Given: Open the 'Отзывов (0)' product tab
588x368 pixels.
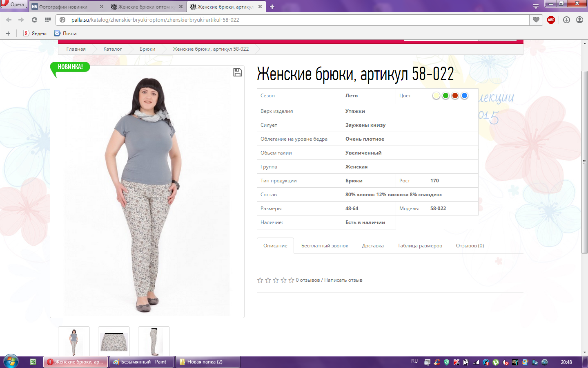Looking at the screenshot, I should point(470,246).
